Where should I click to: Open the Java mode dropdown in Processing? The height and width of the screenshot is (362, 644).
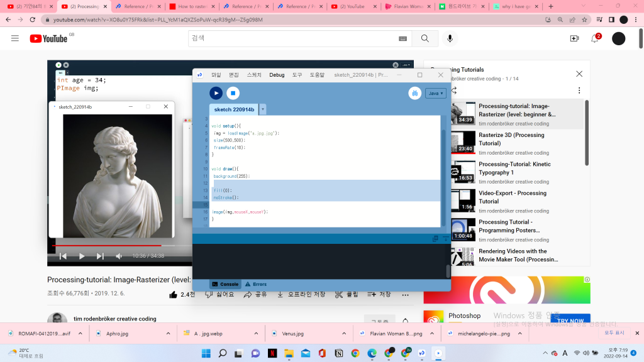pos(435,93)
